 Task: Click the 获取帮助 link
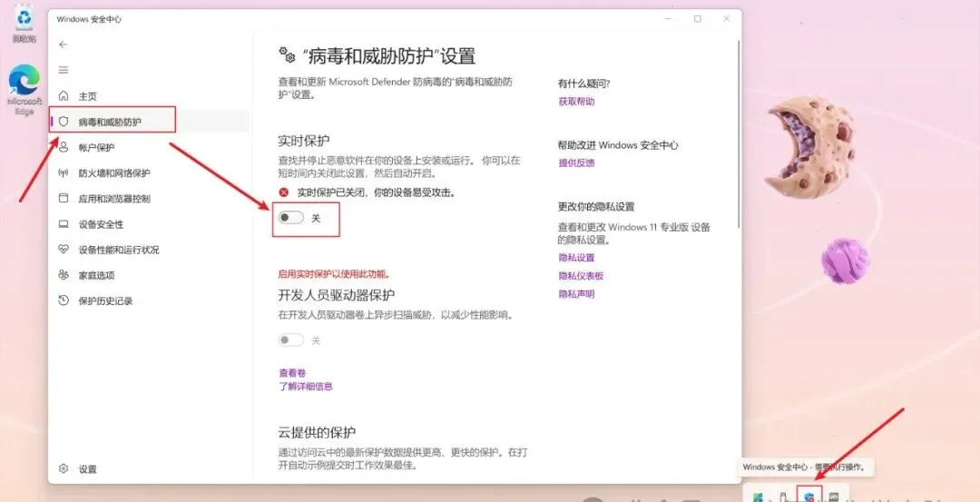click(576, 102)
